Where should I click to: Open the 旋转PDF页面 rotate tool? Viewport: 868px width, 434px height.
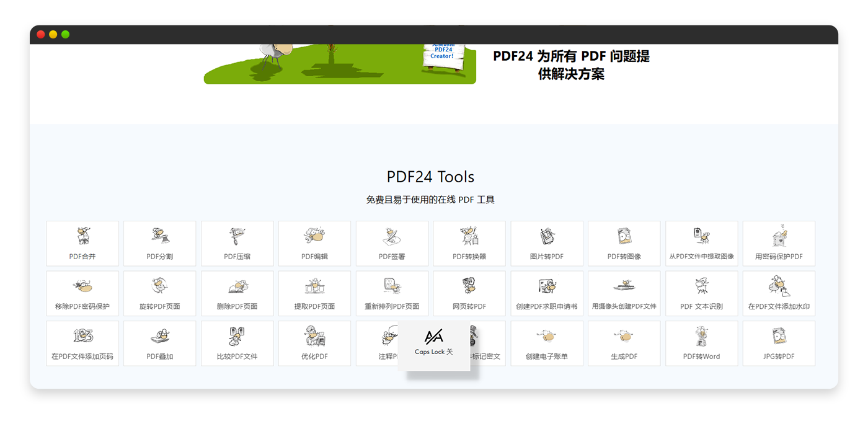(160, 293)
